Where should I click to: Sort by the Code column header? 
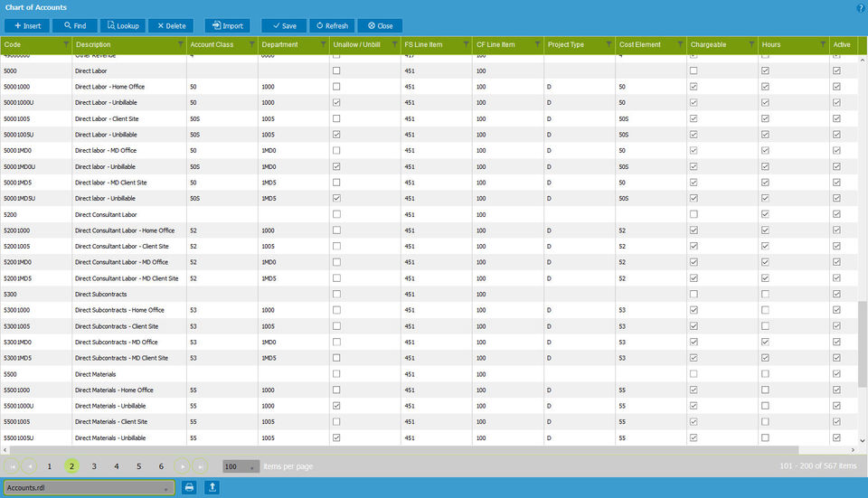[12, 44]
